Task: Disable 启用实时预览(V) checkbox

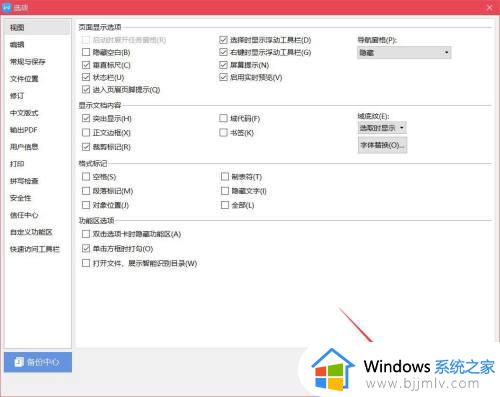Action: 223,77
